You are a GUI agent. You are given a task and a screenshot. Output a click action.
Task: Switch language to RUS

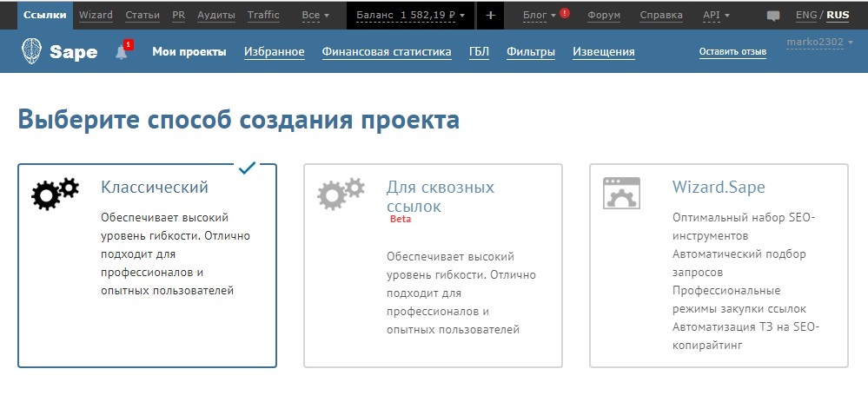838,15
